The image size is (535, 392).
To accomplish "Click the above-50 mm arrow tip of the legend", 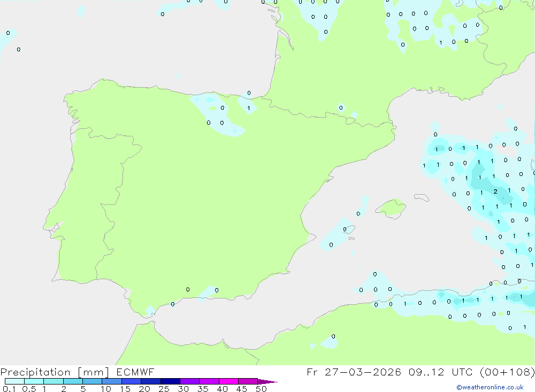I will tap(267, 381).
